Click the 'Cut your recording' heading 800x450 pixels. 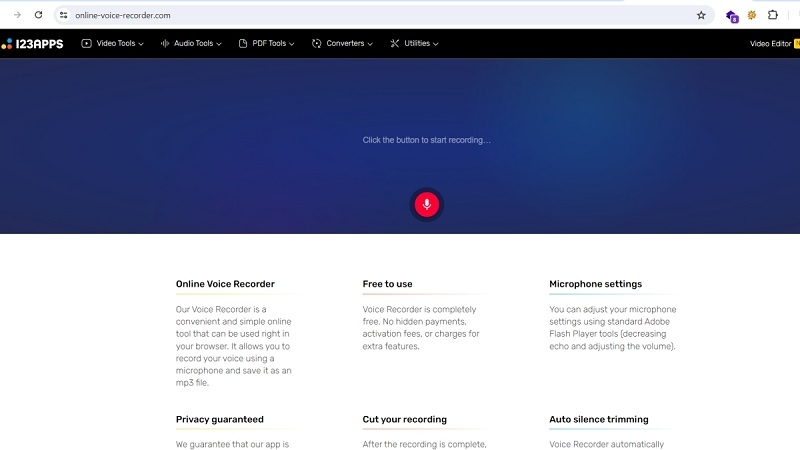405,419
